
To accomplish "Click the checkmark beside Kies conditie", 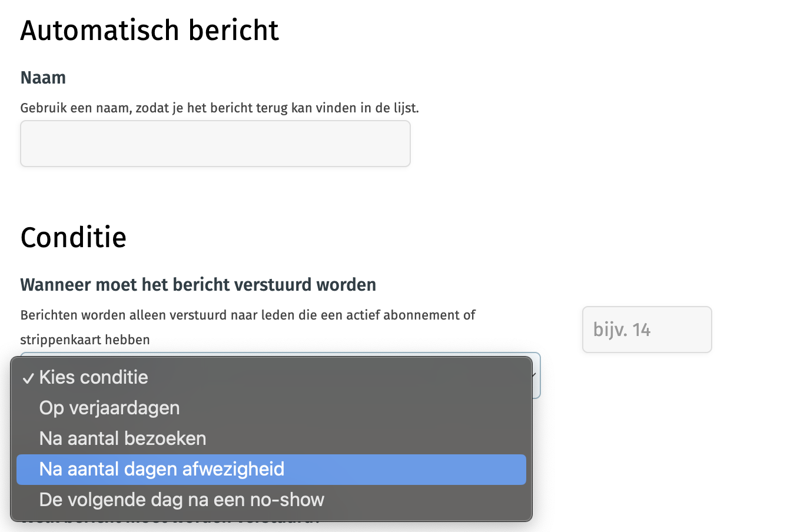I will pyautogui.click(x=28, y=378).
